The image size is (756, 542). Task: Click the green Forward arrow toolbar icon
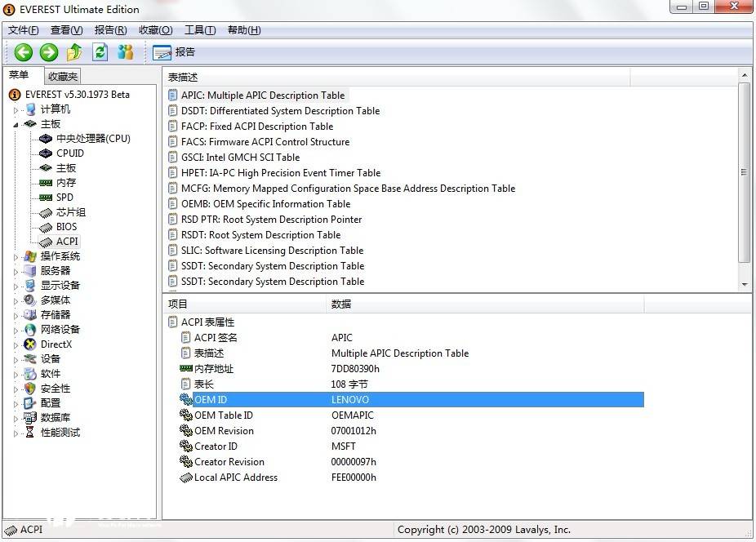(49, 52)
